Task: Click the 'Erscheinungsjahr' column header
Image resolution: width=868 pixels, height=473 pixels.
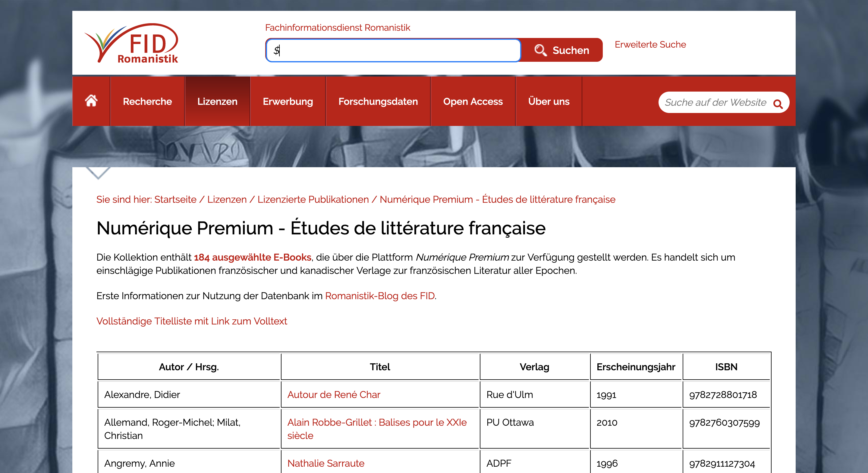Action: [636, 367]
